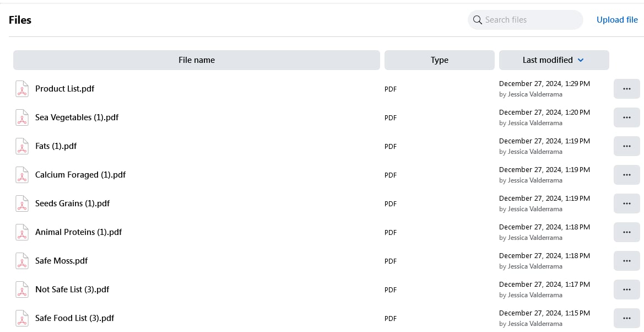The width and height of the screenshot is (644, 332).
Task: Open the three-dot menu for Safe Food List (3).pdf
Action: coord(626,318)
